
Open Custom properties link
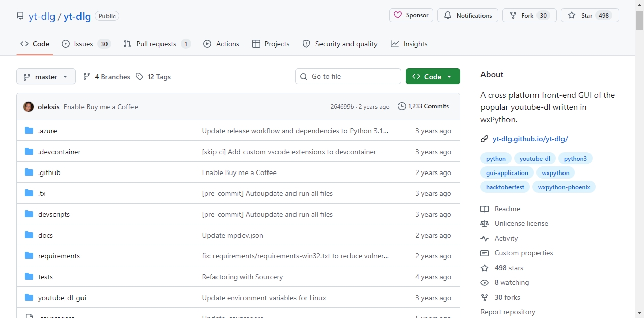click(x=517, y=253)
